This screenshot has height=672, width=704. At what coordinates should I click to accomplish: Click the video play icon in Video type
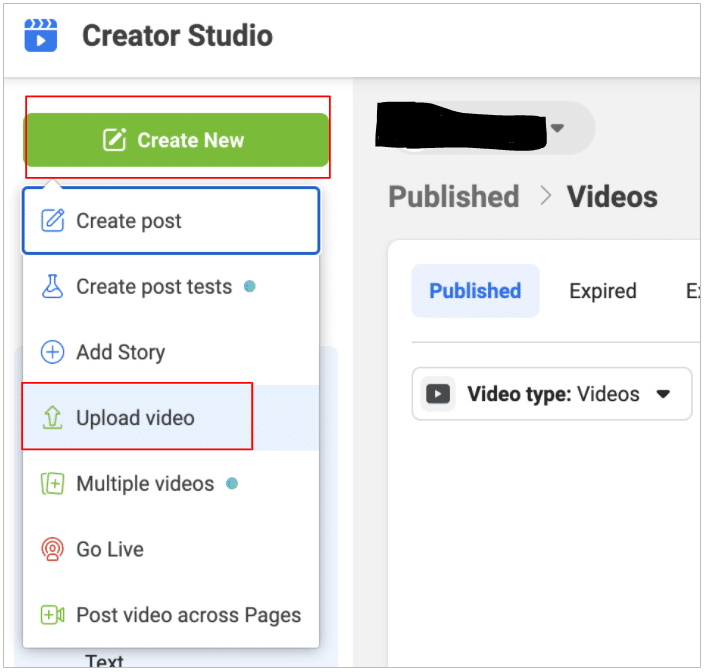[438, 394]
